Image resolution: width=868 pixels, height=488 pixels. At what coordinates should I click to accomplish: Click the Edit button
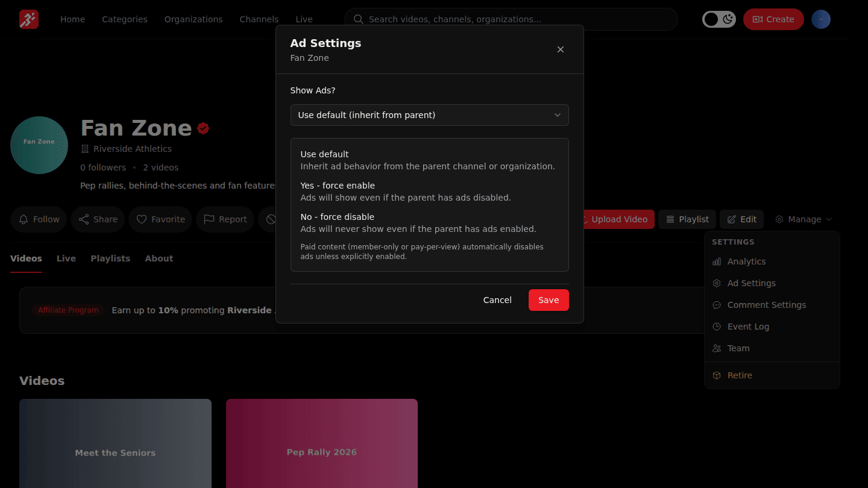coord(741,219)
